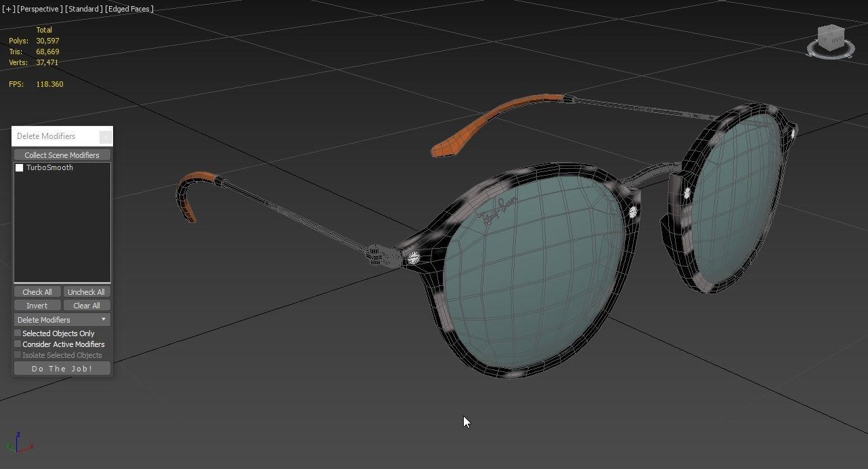
Task: Toggle the TurboSmooth checkbox
Action: coord(20,168)
